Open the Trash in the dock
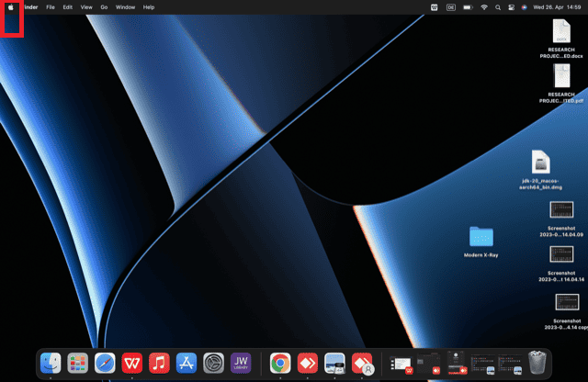The height and width of the screenshot is (382, 588). 537,362
